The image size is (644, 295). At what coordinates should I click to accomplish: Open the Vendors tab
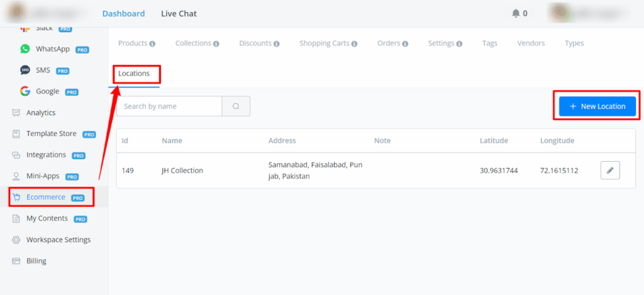click(531, 43)
